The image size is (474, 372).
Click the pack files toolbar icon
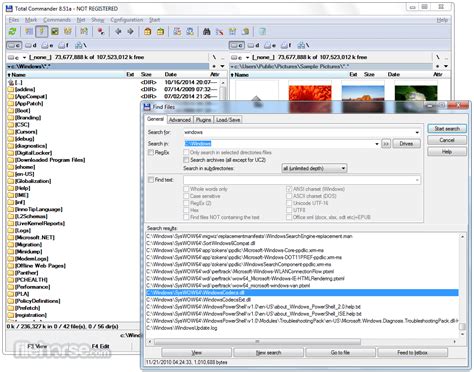(x=148, y=32)
